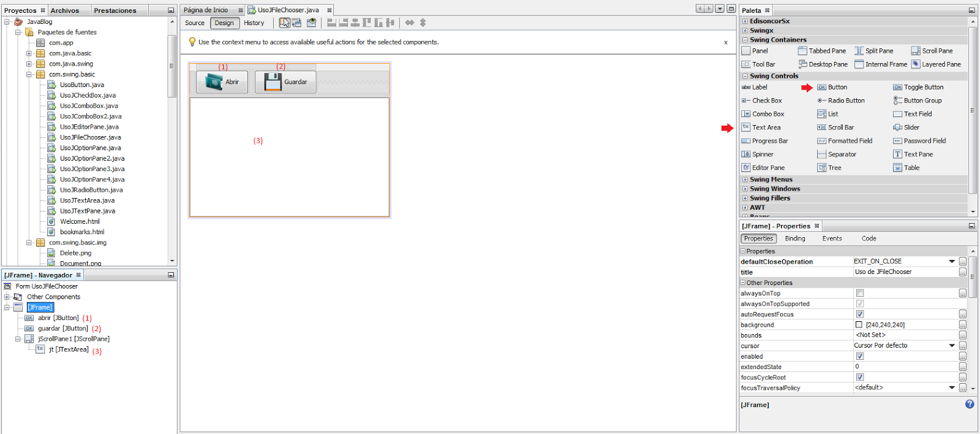Open the defaultCloseOperation dropdown

click(952, 262)
